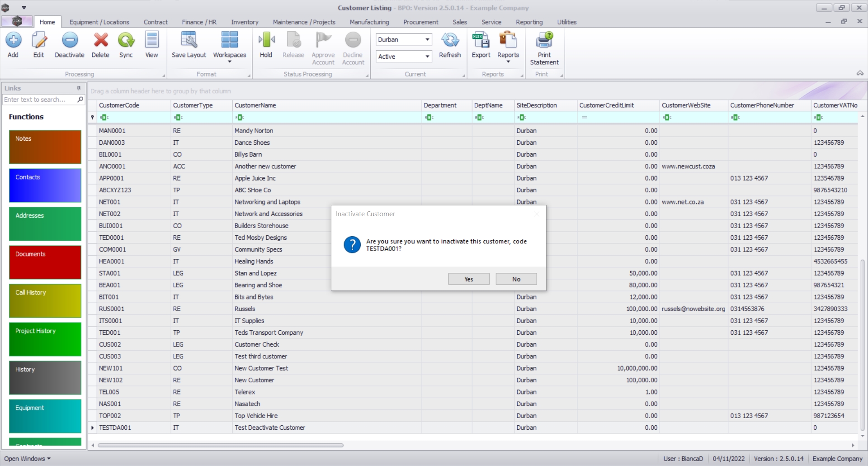
Task: Open the quick access toolbar dropdown arrow
Action: coord(24,8)
